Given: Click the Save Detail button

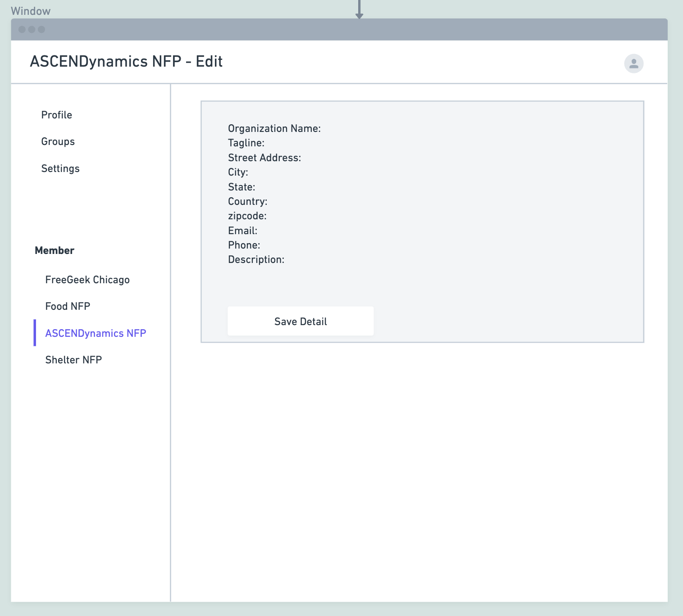Looking at the screenshot, I should (x=301, y=321).
